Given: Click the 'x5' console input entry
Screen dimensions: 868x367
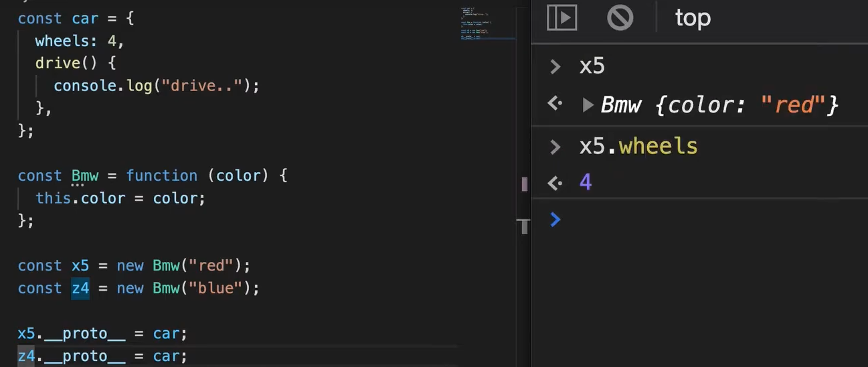Looking at the screenshot, I should point(592,66).
